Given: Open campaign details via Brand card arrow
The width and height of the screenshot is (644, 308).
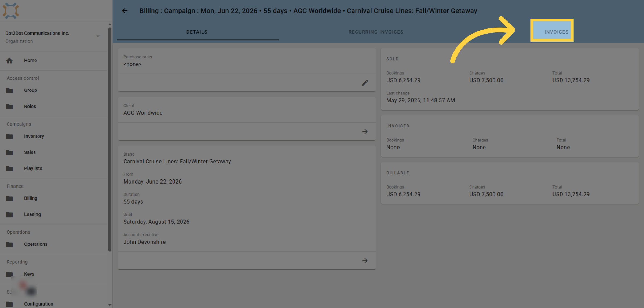Looking at the screenshot, I should (x=365, y=261).
